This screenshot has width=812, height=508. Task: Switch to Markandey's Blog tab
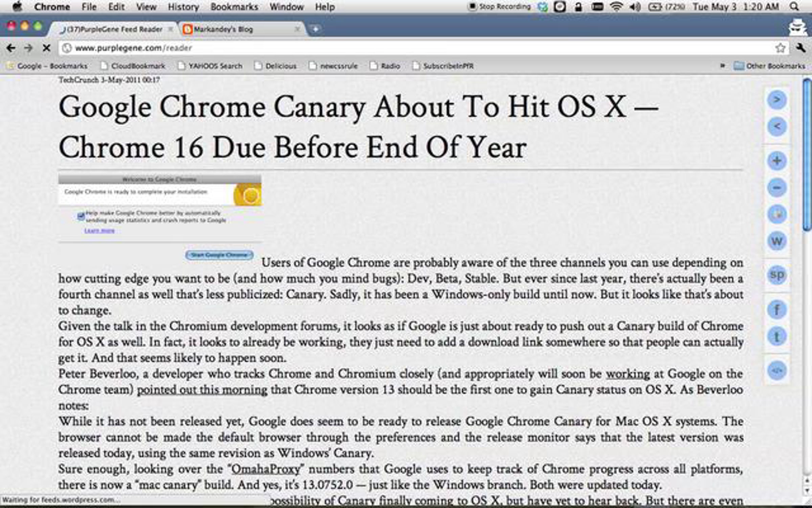(x=223, y=29)
